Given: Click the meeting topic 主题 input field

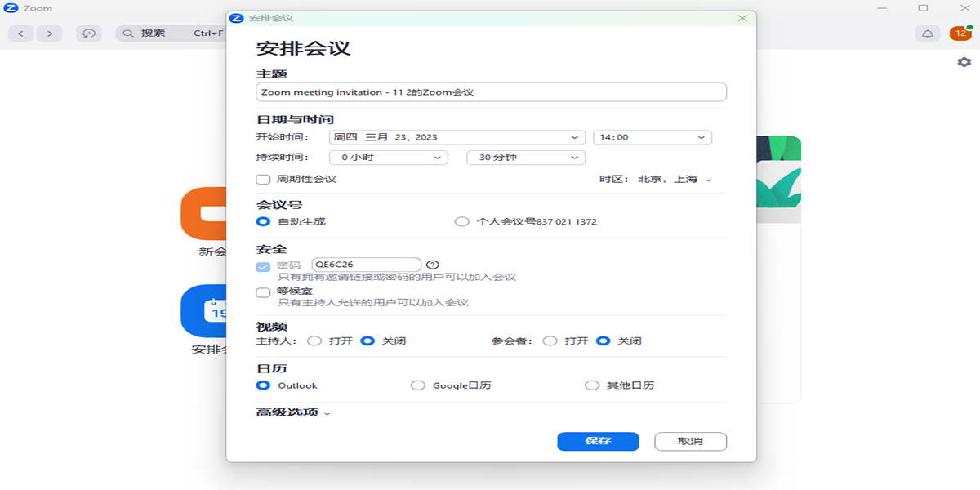Looking at the screenshot, I should coord(492,92).
